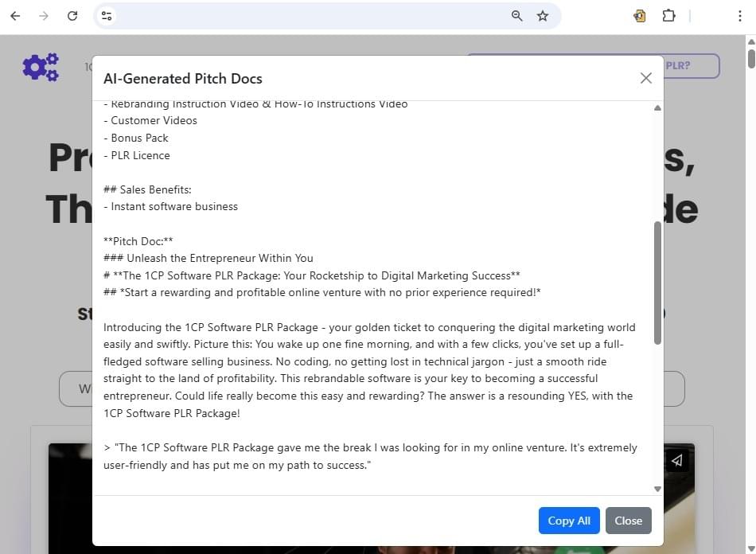Click the 'gave me the break' testimonial quote
This screenshot has height=554, width=756.
point(370,456)
